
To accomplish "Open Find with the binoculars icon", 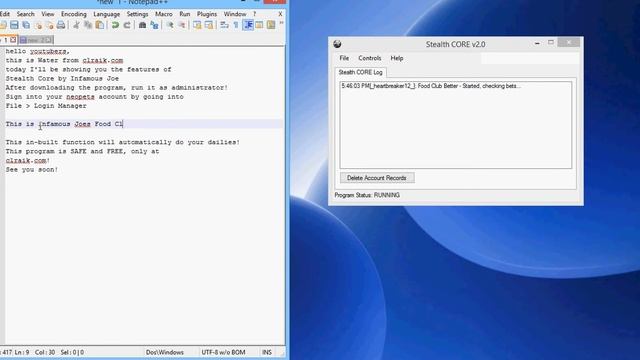I will pos(142,25).
